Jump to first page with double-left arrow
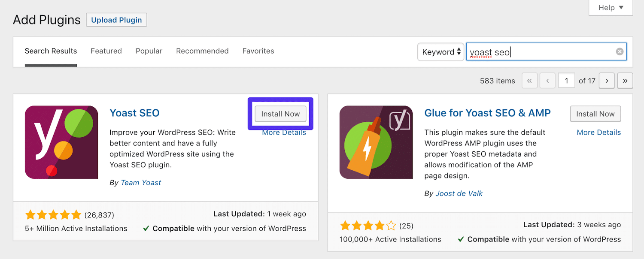Viewport: 644px width, 259px height. pyautogui.click(x=529, y=80)
